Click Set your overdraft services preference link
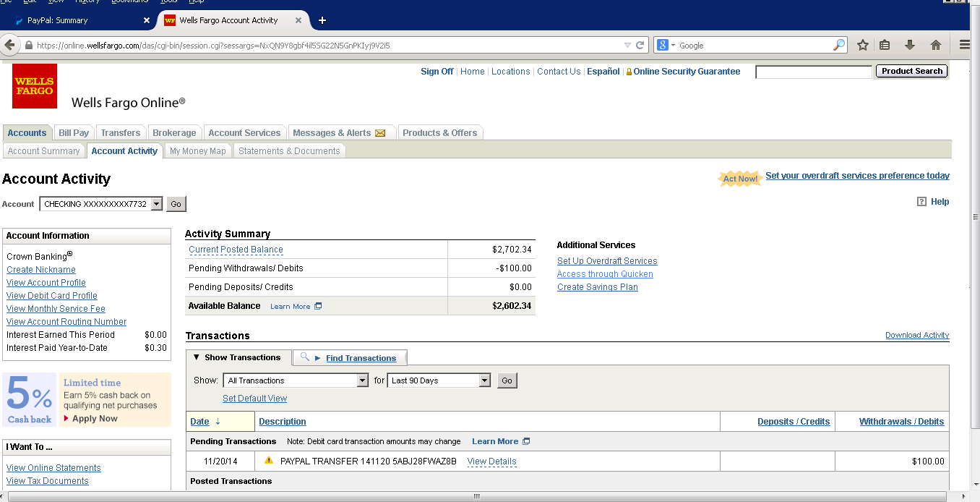980x502 pixels. 858,176
